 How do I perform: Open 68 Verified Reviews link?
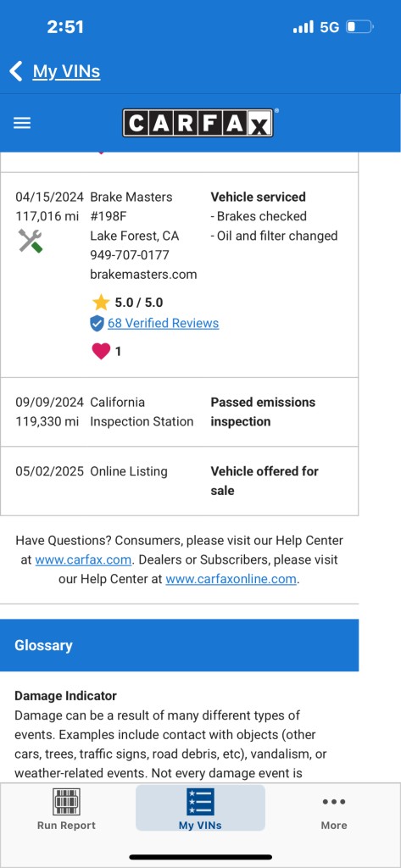164,323
